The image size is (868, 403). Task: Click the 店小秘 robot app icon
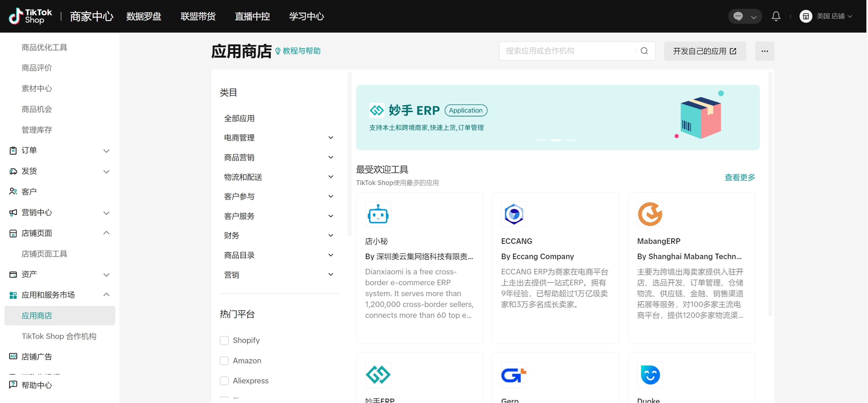point(378,214)
